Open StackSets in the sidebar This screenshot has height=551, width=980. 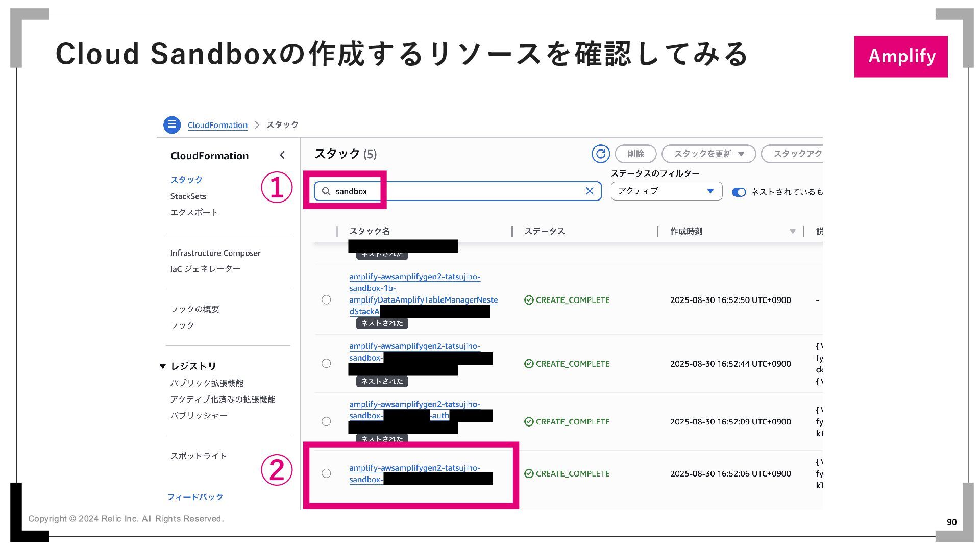click(188, 196)
